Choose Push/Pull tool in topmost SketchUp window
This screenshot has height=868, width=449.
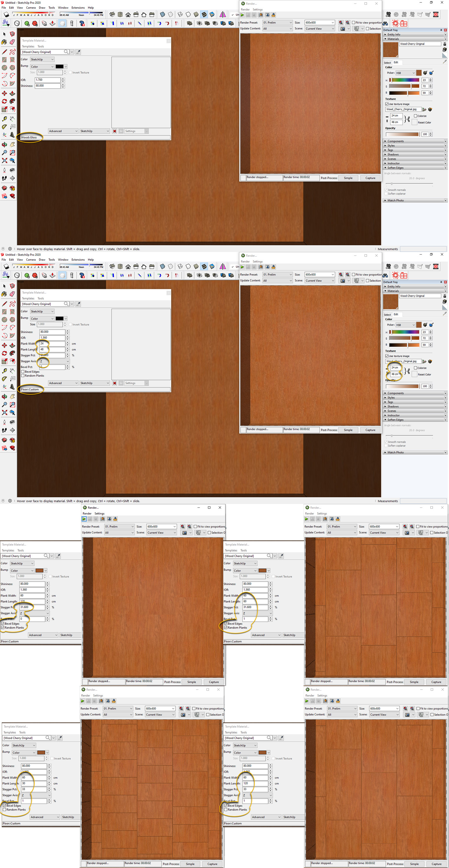click(13, 93)
